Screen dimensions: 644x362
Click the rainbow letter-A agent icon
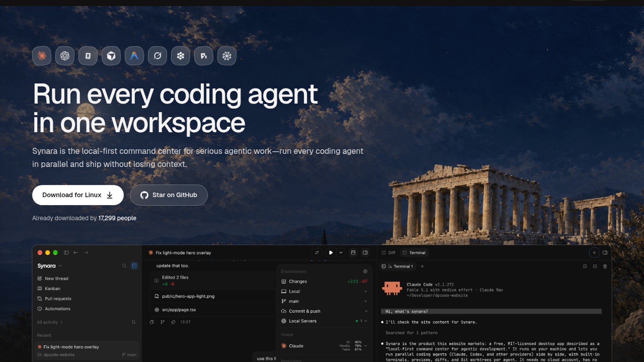pos(134,56)
